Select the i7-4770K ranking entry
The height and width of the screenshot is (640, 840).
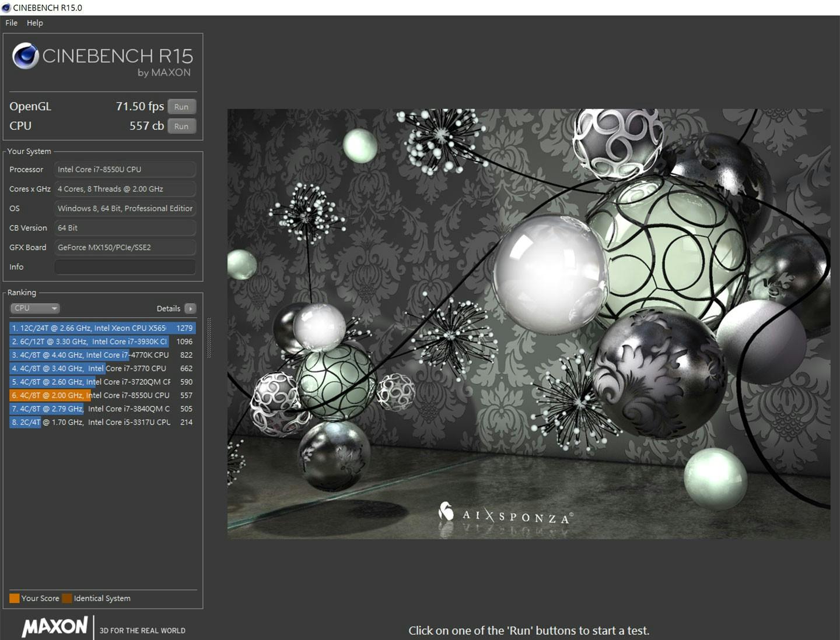102,355
